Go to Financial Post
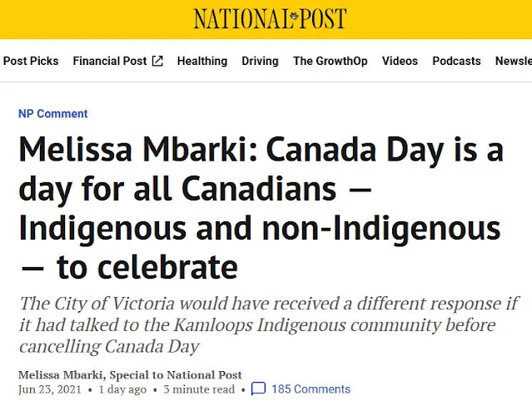The width and height of the screenshot is (532, 411). pyautogui.click(x=110, y=61)
